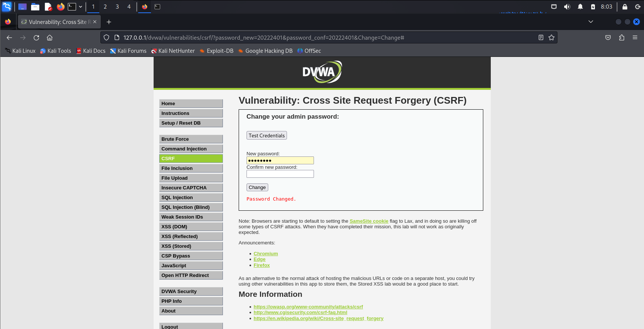
Task: Open the Kali NetHunter bookmark
Action: pos(173,51)
